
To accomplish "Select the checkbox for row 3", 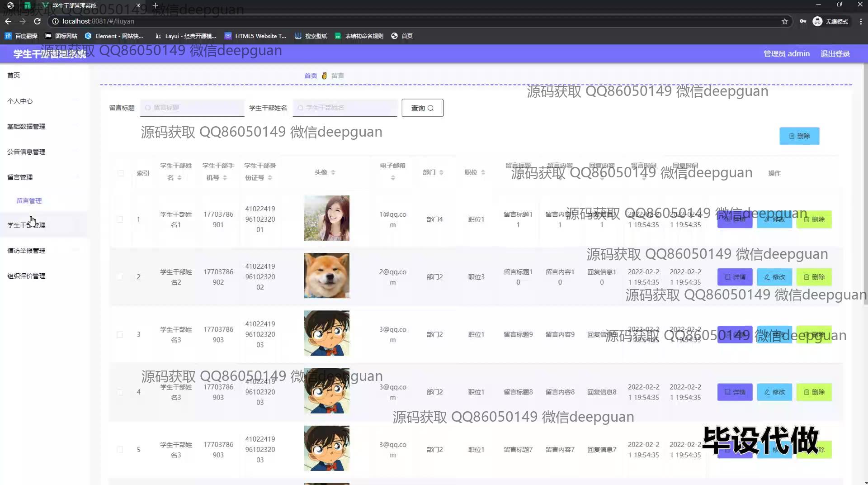I will 120,334.
